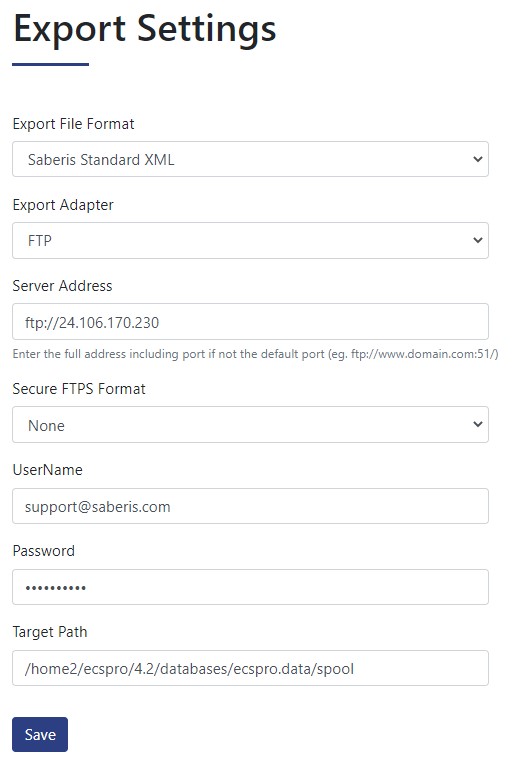526x762 pixels.
Task: Click the Target Path label
Action: (50, 632)
